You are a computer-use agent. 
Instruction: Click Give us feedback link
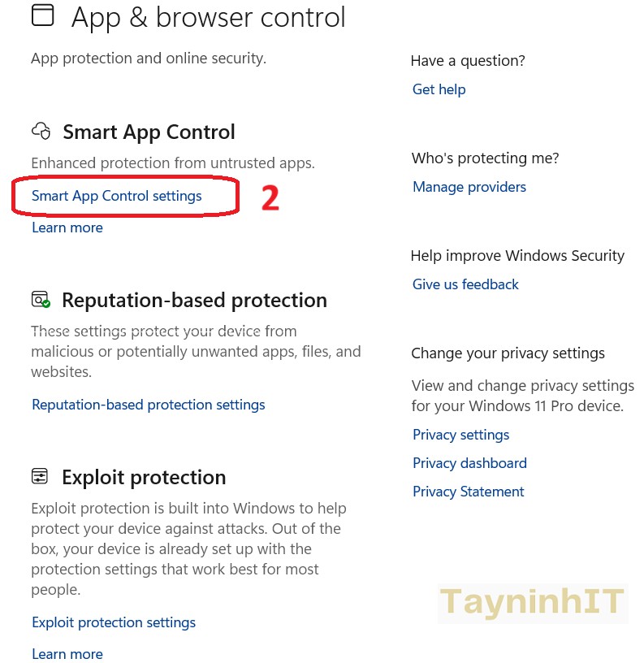465,284
